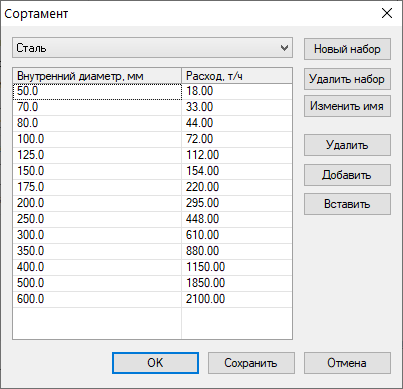Click the Расход, т/ч column header

pos(237,76)
